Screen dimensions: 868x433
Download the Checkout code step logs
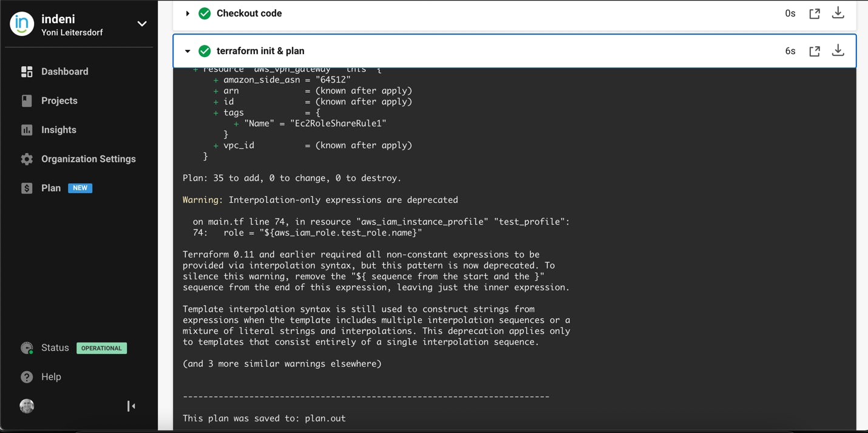tap(838, 13)
